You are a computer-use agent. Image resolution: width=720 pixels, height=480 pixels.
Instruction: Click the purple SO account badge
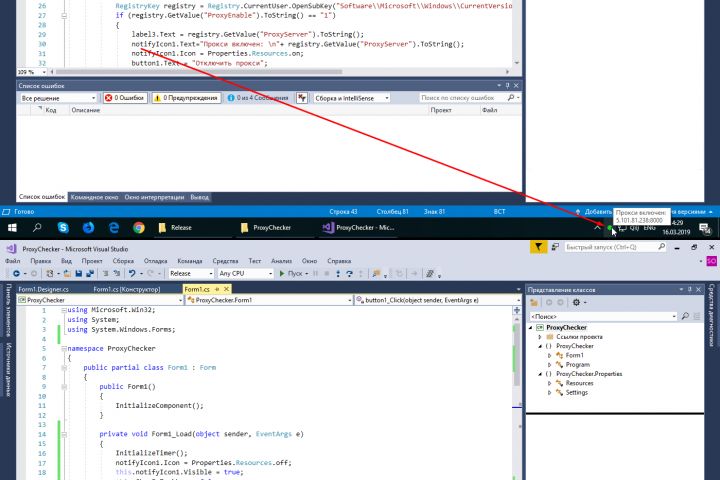[711, 261]
